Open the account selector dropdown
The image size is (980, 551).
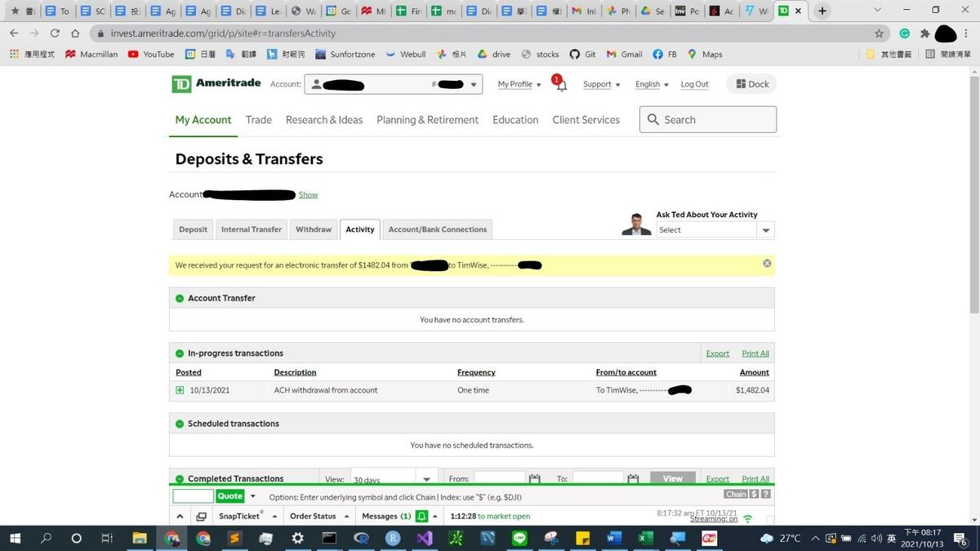tap(394, 84)
